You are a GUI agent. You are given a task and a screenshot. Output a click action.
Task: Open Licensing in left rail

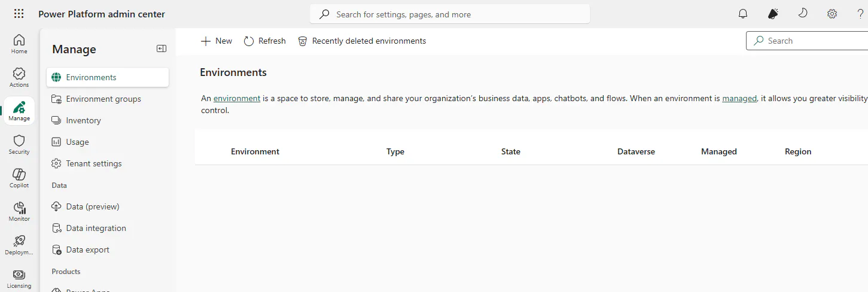click(19, 278)
